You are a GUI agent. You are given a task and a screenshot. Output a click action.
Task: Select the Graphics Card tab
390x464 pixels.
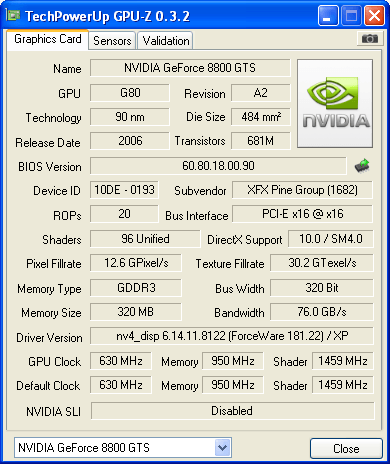coord(48,39)
